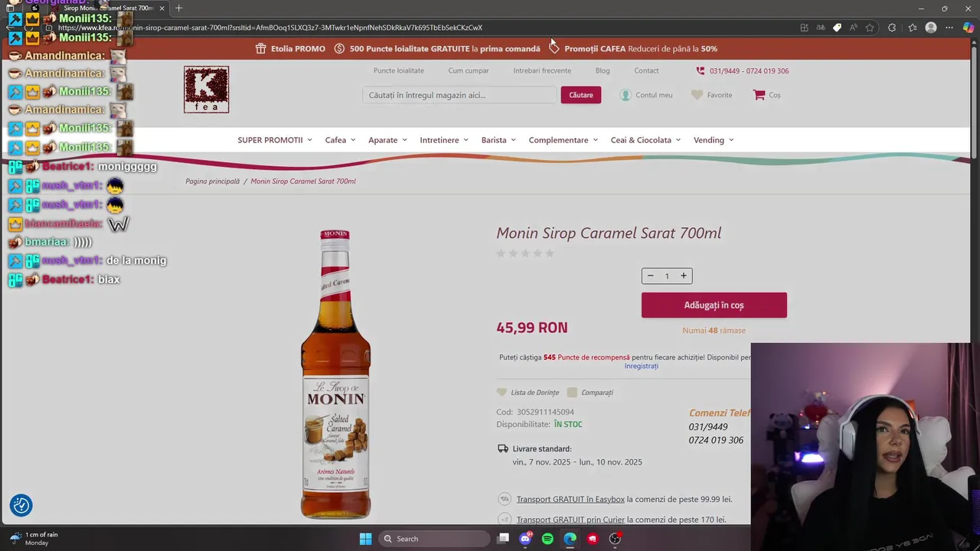
Task: Open OBS Studio from the taskbar
Action: (615, 539)
